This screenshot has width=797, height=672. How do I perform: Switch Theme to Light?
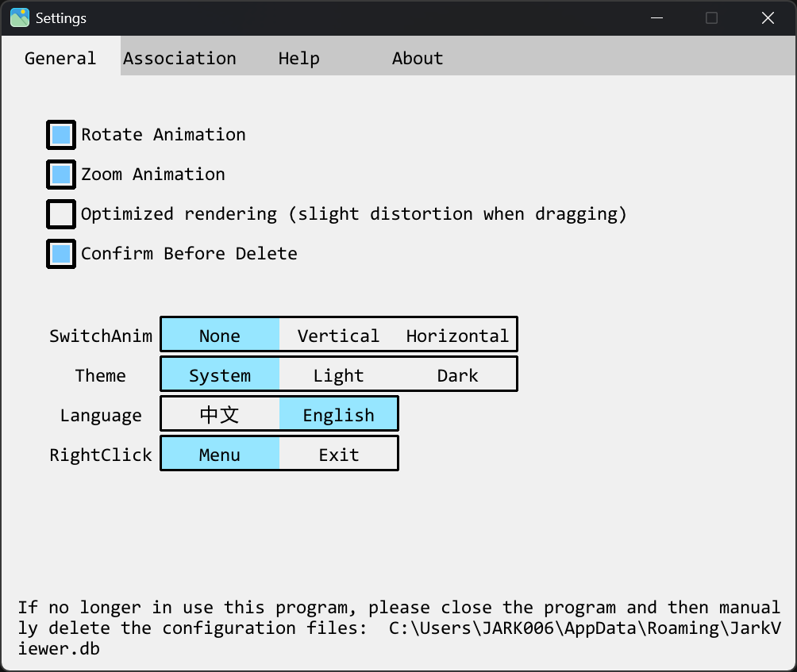click(x=338, y=374)
